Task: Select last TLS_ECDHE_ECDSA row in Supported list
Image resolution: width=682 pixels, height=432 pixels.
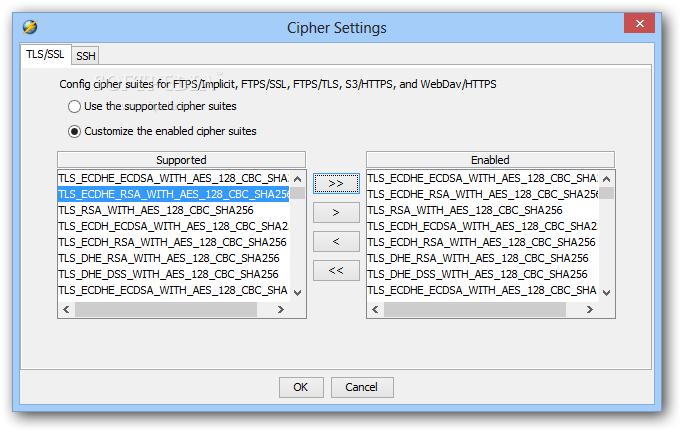Action: pyautogui.click(x=174, y=290)
